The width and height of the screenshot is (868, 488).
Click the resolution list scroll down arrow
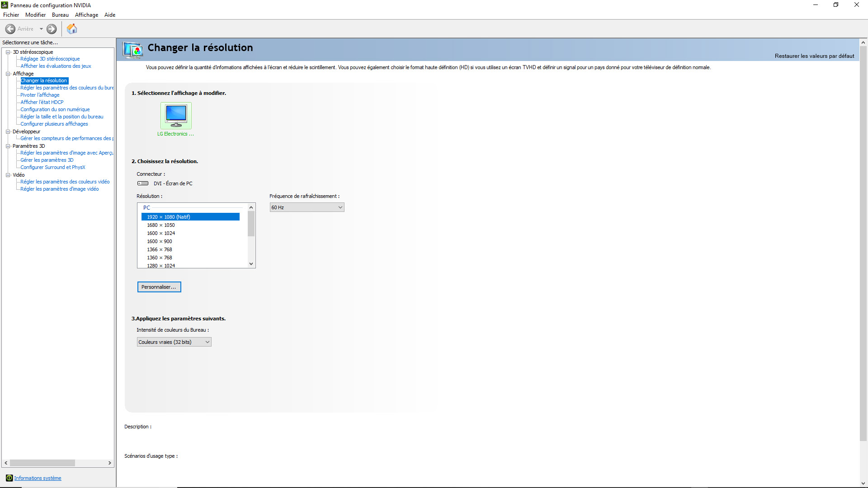pyautogui.click(x=251, y=264)
